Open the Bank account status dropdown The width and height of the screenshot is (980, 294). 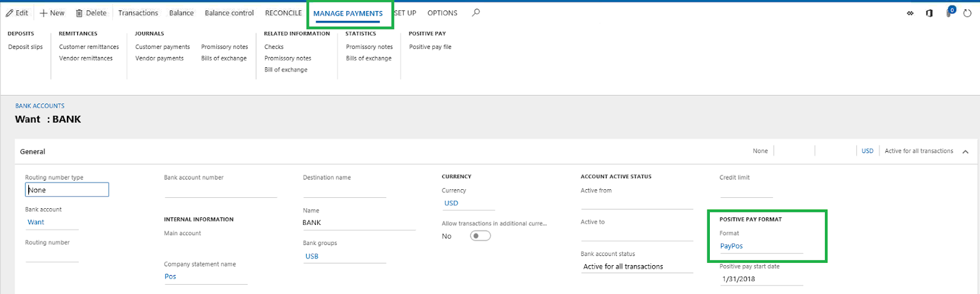coord(636,266)
